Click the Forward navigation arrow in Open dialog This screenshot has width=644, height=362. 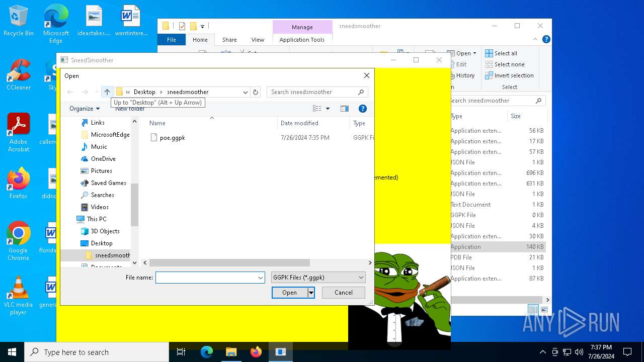pyautogui.click(x=85, y=92)
